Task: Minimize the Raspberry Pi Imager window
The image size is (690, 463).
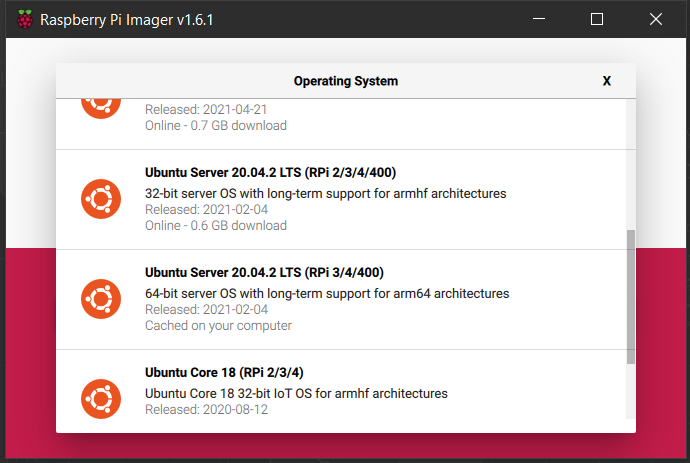Action: click(539, 19)
